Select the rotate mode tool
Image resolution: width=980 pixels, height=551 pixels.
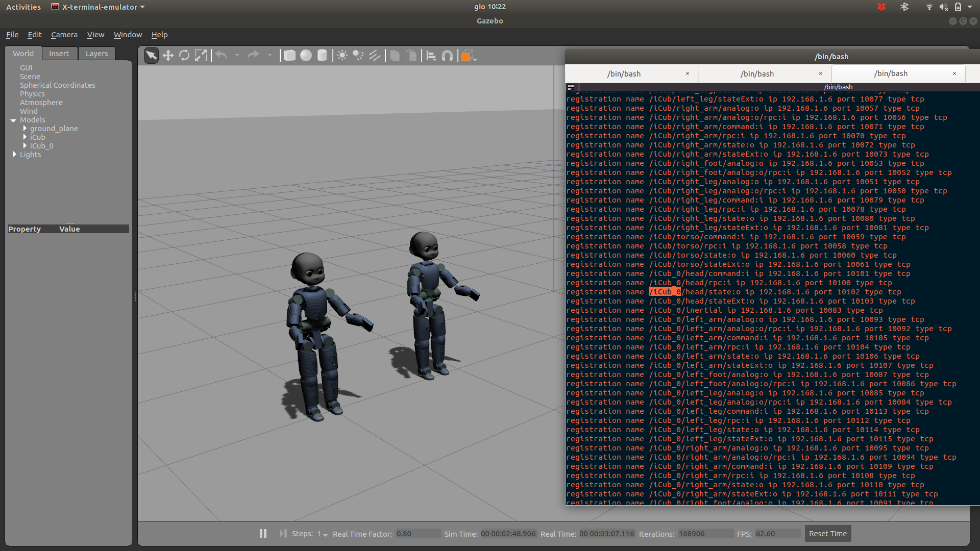coord(184,56)
